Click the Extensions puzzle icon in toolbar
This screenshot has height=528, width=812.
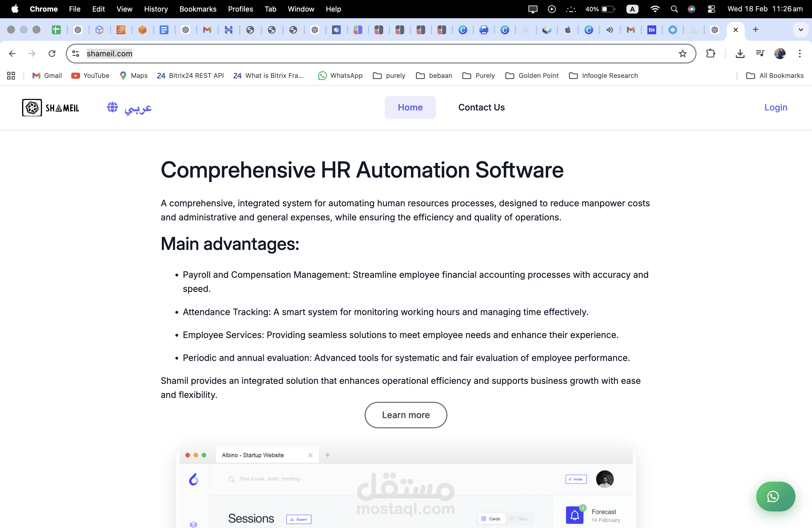711,54
